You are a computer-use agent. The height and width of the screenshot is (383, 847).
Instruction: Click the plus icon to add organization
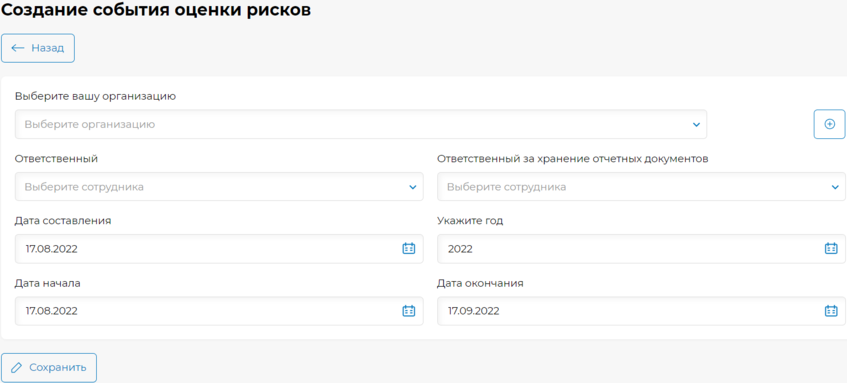829,124
